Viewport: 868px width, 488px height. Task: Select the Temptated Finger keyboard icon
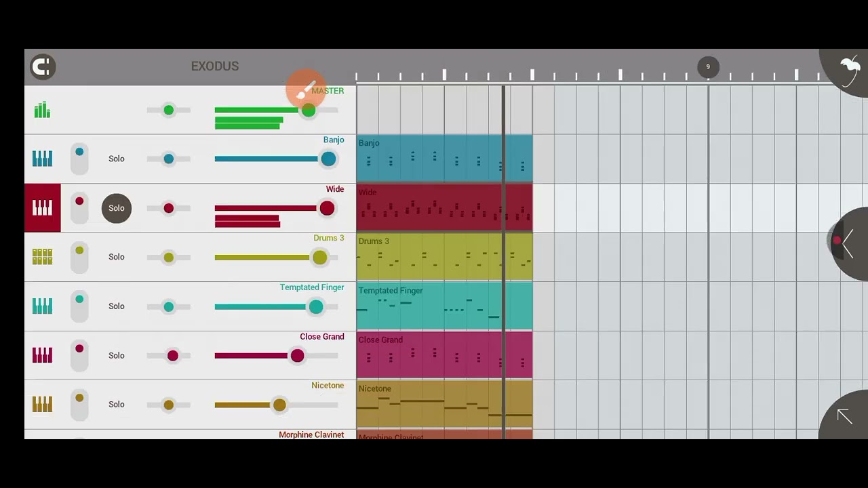coord(42,306)
